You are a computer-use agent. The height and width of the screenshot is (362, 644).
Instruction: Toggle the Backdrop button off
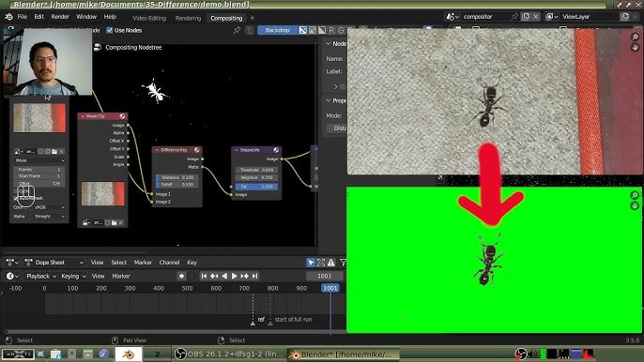pyautogui.click(x=277, y=30)
